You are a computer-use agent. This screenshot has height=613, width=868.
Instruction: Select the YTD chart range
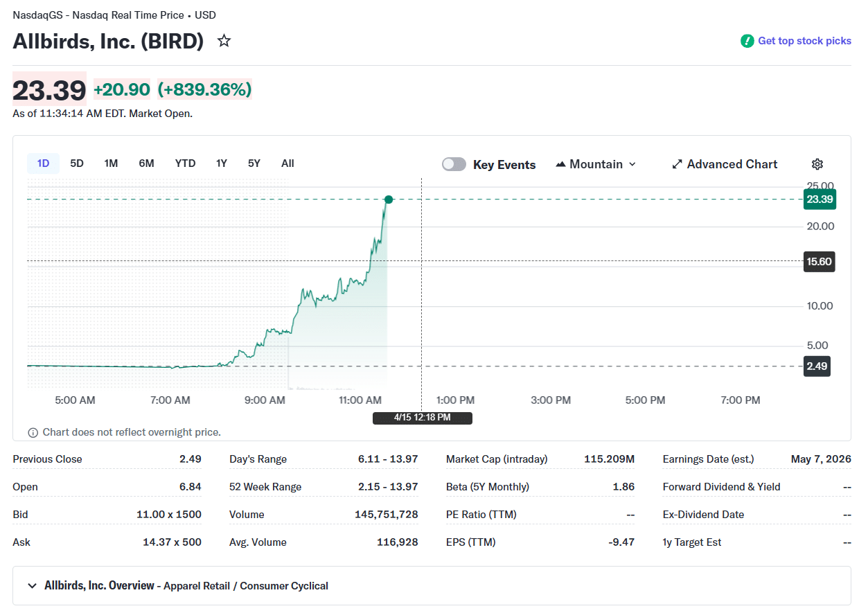tap(185, 163)
